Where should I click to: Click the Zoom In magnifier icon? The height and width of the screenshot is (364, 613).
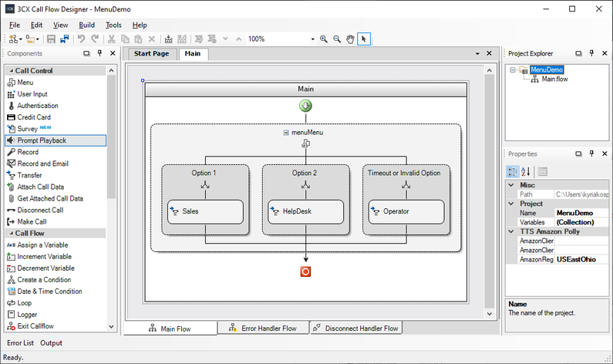tap(324, 39)
